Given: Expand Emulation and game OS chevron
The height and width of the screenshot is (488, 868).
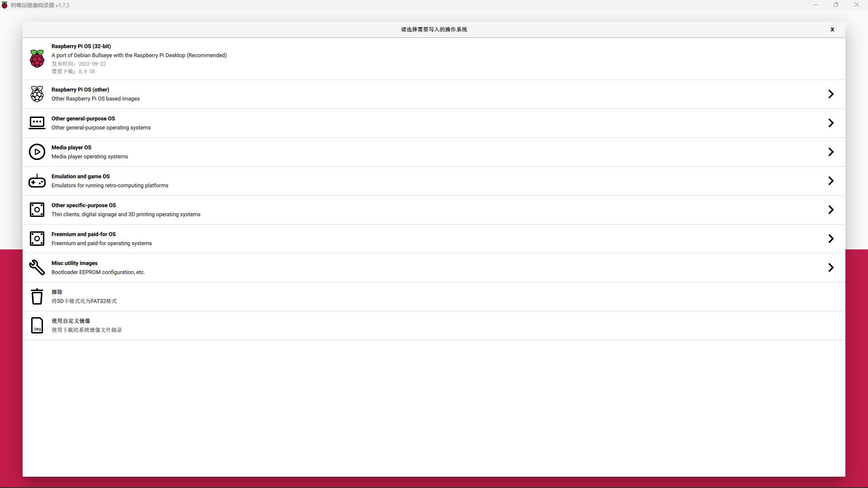Looking at the screenshot, I should [830, 181].
